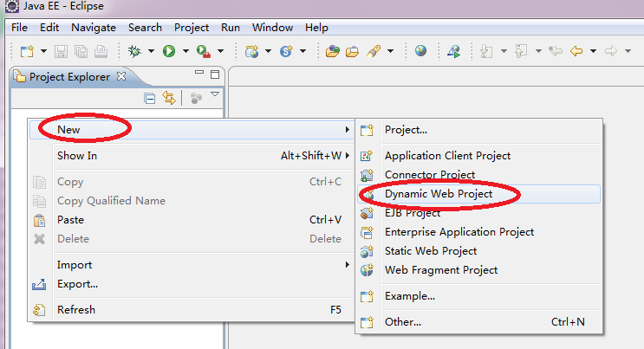Viewport: 644px width, 349px height.
Task: Choose Application Client Project
Action: pyautogui.click(x=479, y=156)
